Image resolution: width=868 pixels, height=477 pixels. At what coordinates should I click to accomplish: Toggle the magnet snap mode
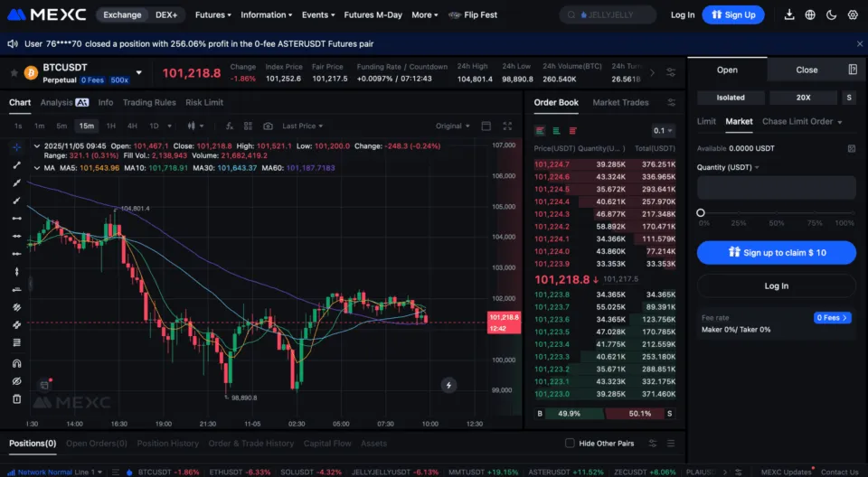coord(16,363)
